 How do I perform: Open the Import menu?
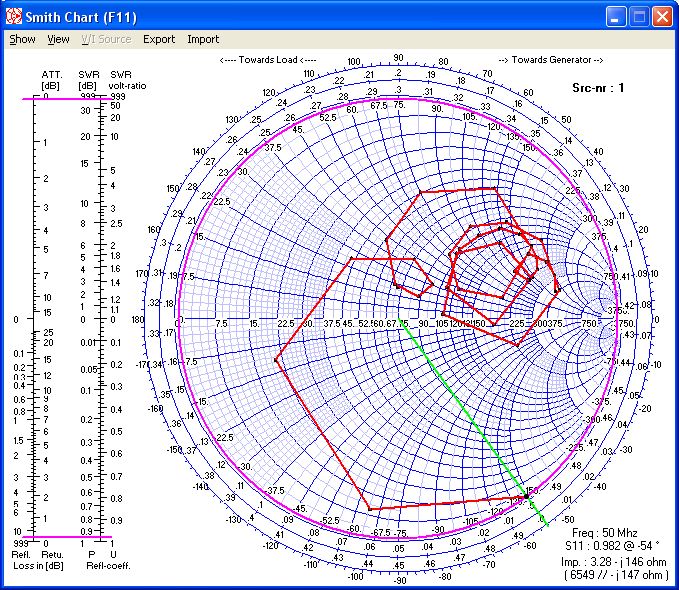point(203,40)
